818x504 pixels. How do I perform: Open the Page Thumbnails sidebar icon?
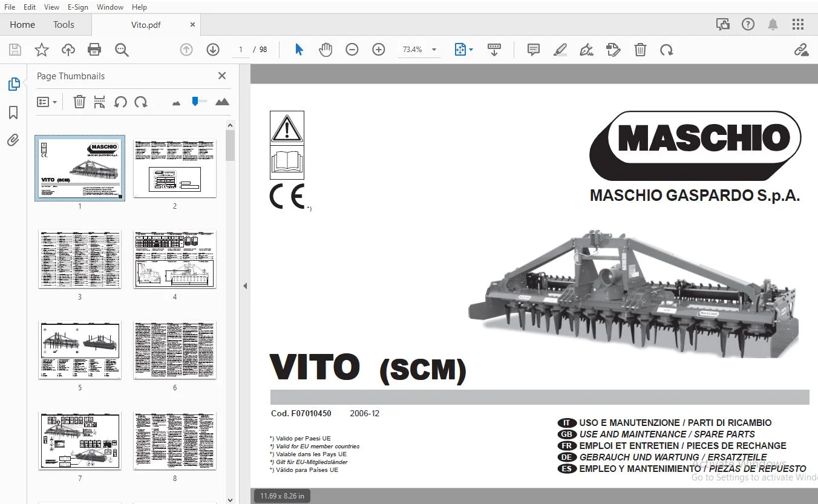tap(13, 84)
